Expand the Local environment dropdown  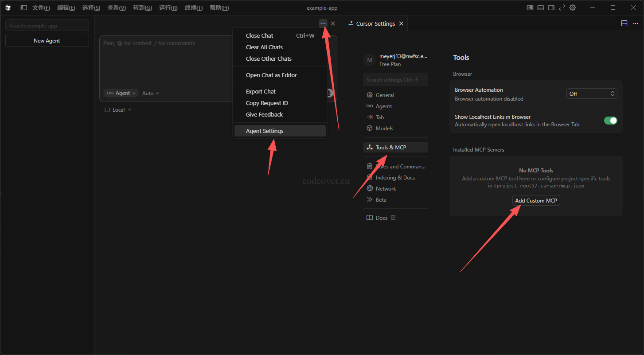(118, 110)
